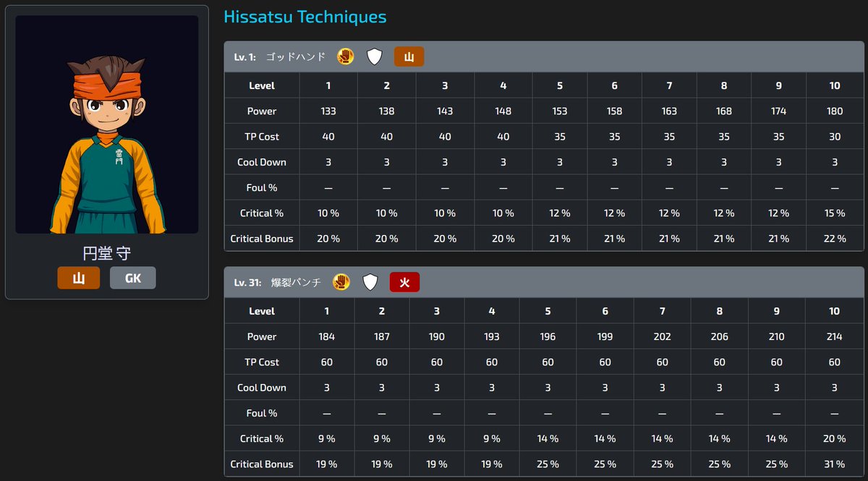
Task: Click the 山 badge under the character portrait
Action: coord(79,278)
